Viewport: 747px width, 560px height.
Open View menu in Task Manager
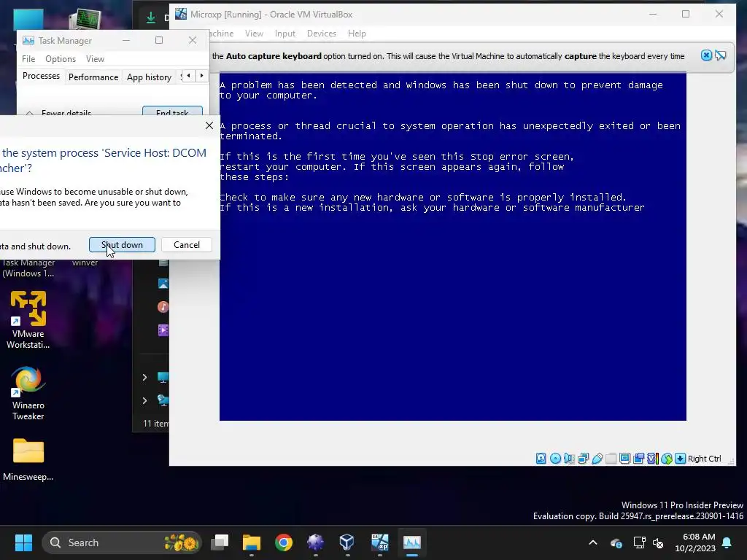coord(96,59)
